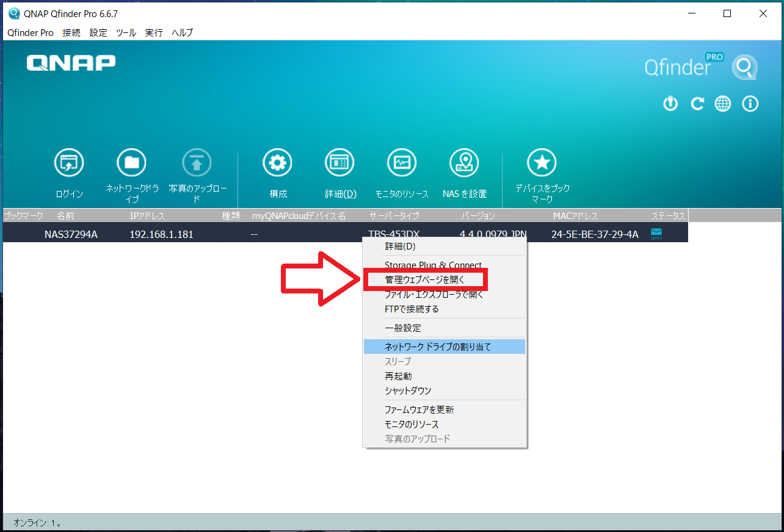Select FTPで接続する from context menu
This screenshot has width=784, height=532.
point(445,309)
